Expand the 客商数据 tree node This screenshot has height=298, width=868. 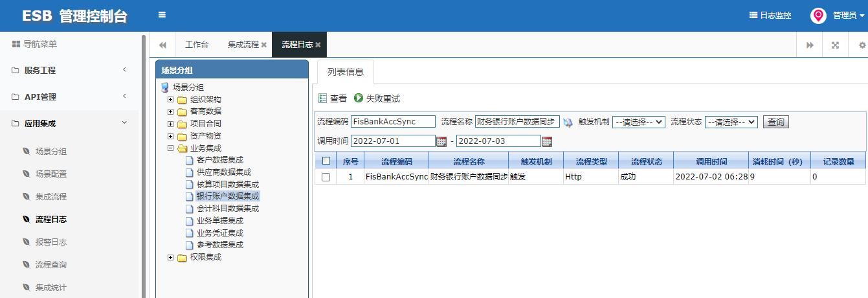click(170, 111)
